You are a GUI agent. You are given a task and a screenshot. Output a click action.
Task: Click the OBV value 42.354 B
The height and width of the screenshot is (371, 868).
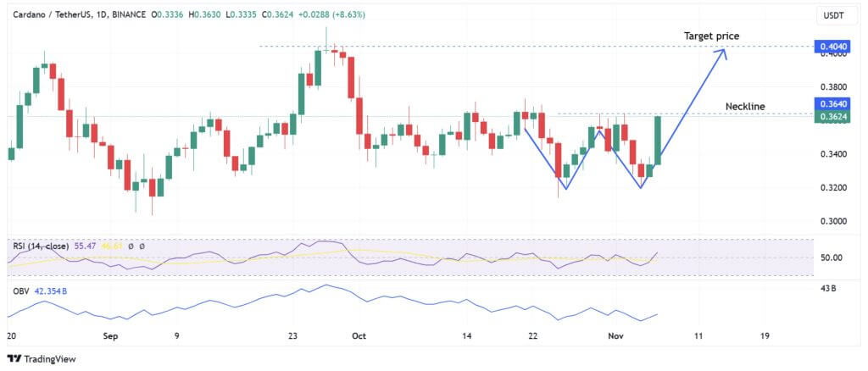coord(50,291)
